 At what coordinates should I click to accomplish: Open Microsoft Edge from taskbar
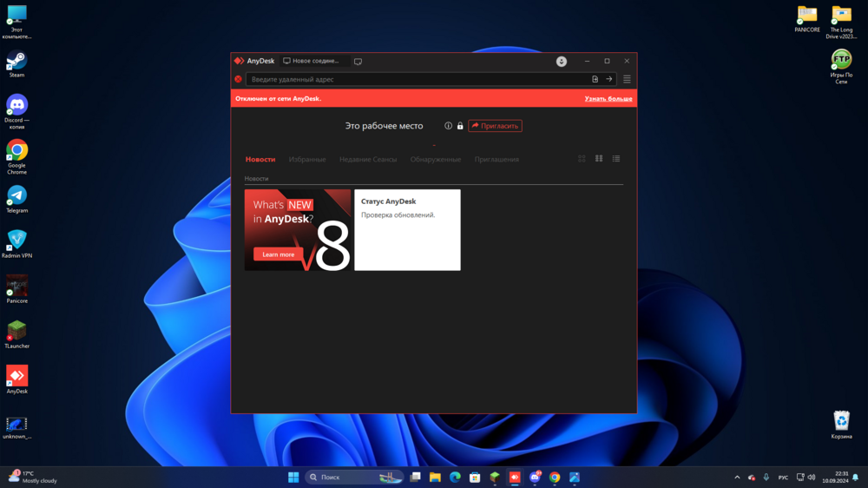point(455,477)
